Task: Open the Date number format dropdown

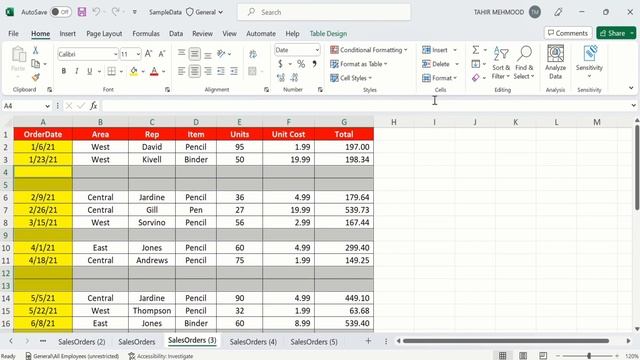Action: [x=317, y=50]
